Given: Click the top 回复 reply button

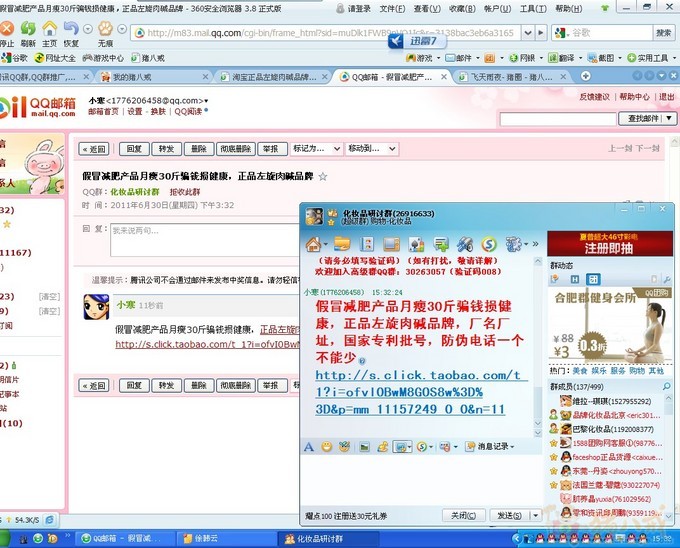Looking at the screenshot, I should (x=133, y=149).
